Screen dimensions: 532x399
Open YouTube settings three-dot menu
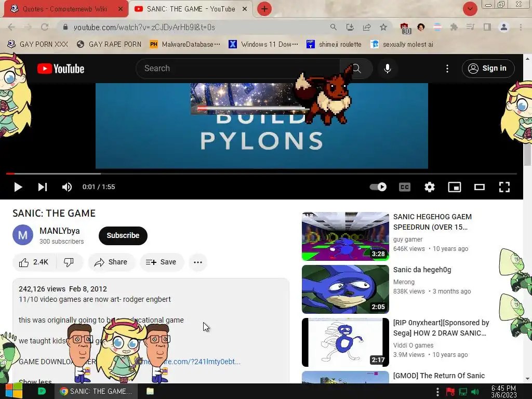pos(447,69)
